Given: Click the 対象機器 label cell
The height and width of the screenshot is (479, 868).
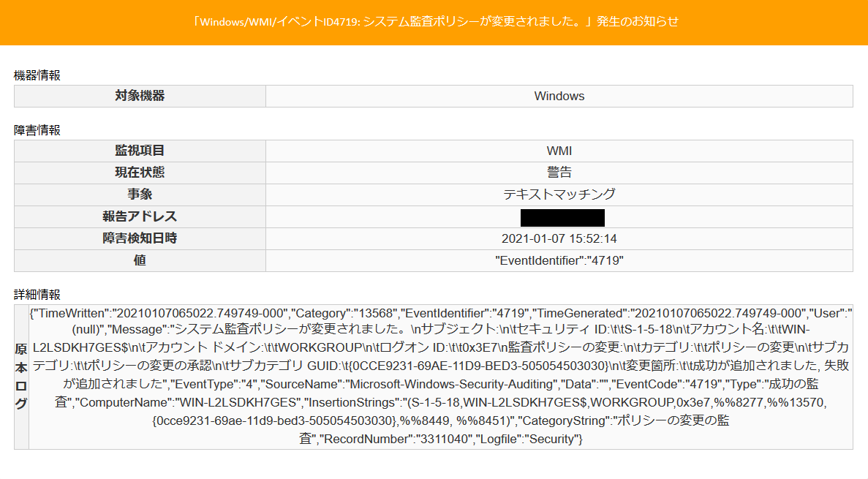Looking at the screenshot, I should pyautogui.click(x=140, y=96).
